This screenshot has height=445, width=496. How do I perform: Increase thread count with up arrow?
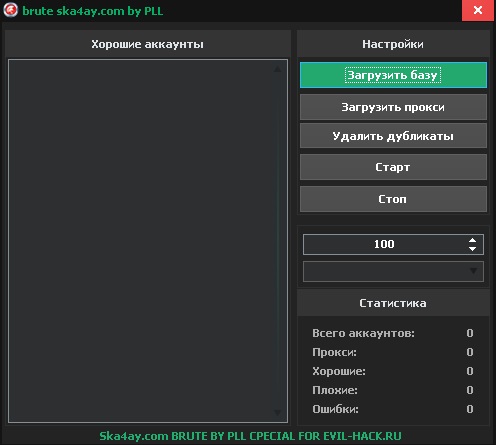[472, 240]
